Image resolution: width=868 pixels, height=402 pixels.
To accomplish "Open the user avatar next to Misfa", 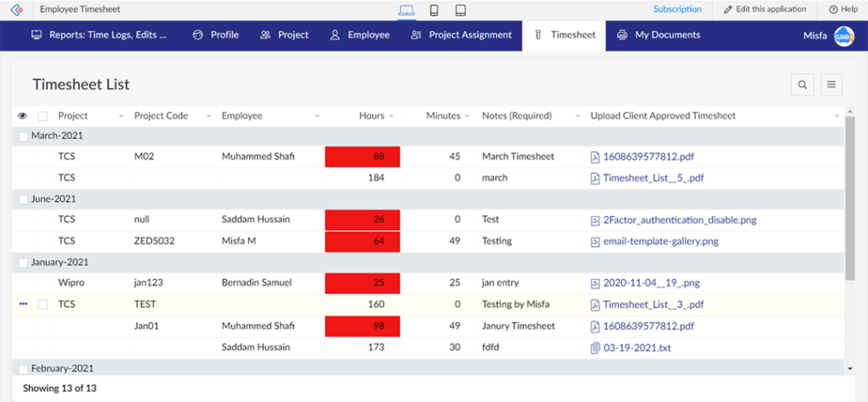I will [843, 36].
